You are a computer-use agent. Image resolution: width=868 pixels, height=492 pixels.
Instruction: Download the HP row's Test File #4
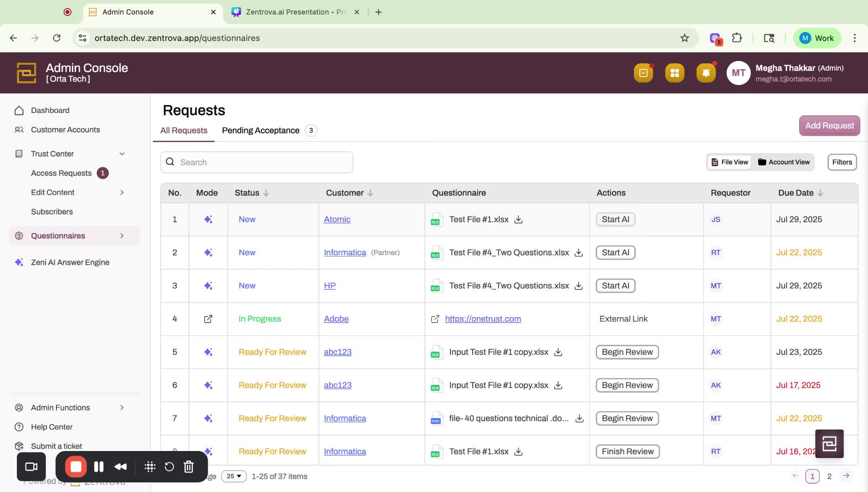(x=578, y=286)
